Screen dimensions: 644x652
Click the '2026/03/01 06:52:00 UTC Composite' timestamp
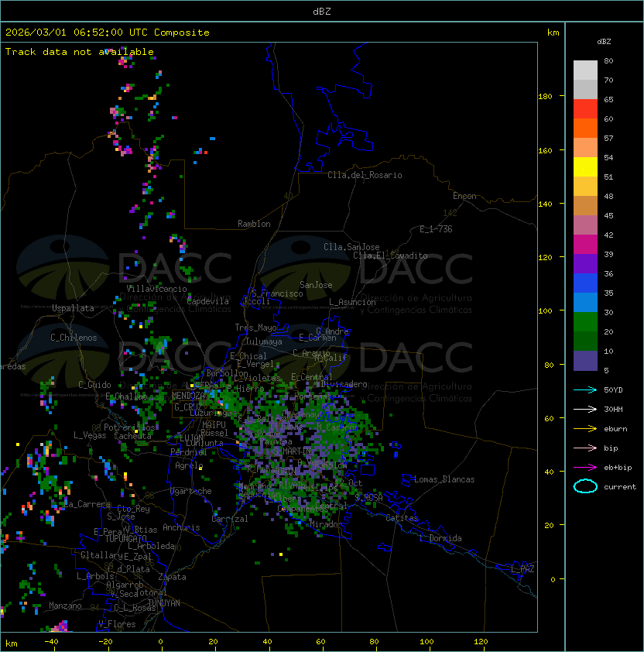point(108,33)
